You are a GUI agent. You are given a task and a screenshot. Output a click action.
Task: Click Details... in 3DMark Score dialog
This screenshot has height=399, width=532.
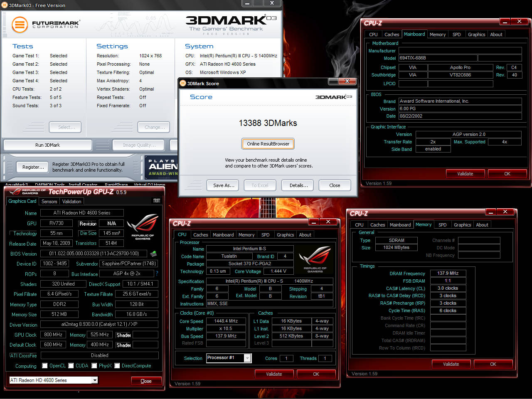pos(298,185)
